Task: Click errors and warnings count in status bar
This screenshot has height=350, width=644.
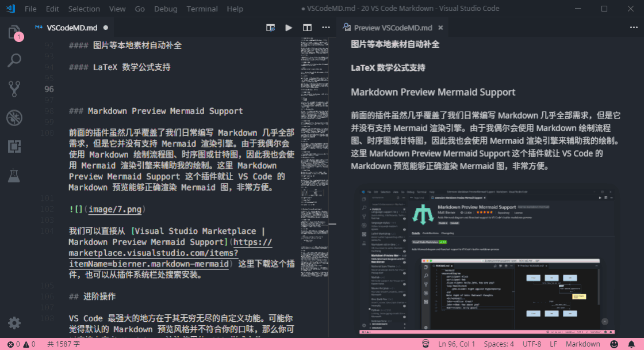Action: (21, 344)
